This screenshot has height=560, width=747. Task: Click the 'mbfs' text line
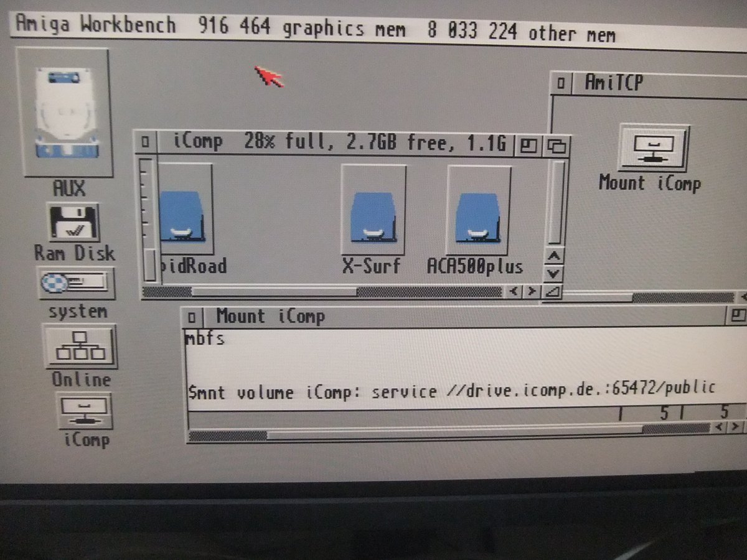click(x=204, y=339)
